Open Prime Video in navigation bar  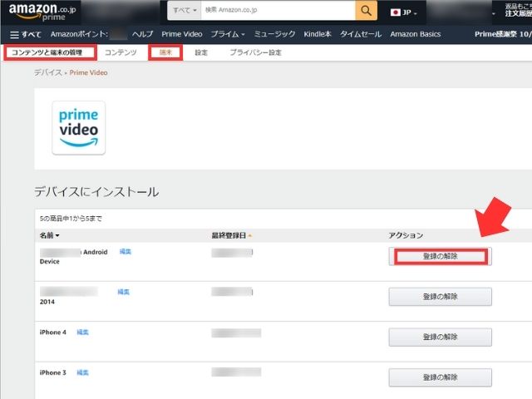click(182, 34)
